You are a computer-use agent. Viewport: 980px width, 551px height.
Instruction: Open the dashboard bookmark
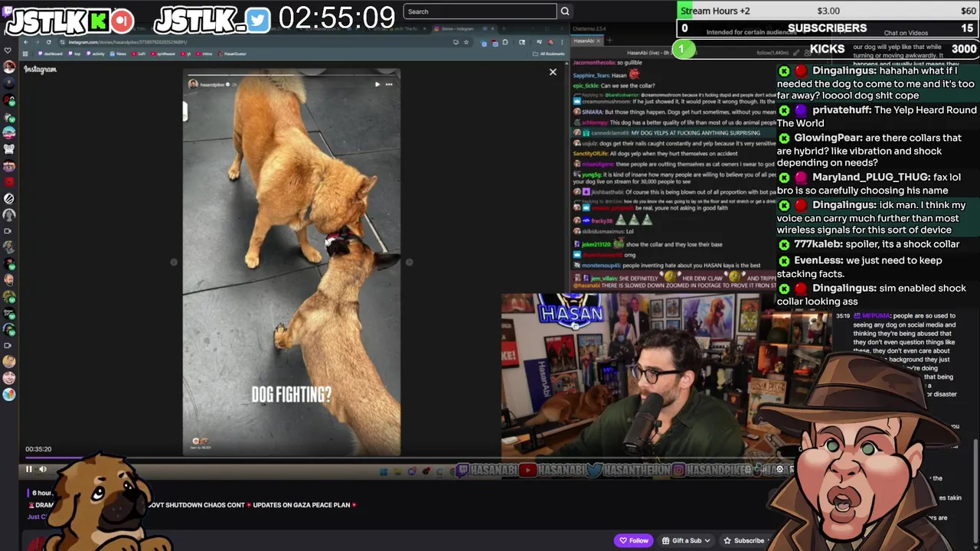(51, 54)
